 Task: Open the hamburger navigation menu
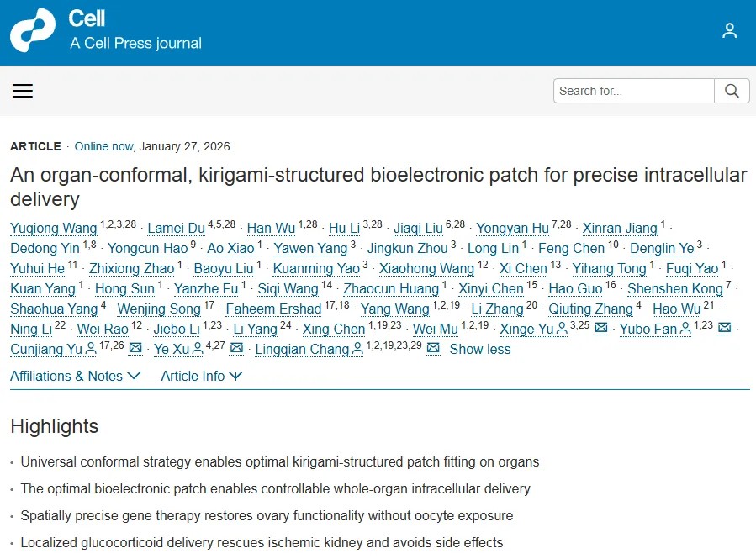point(23,91)
